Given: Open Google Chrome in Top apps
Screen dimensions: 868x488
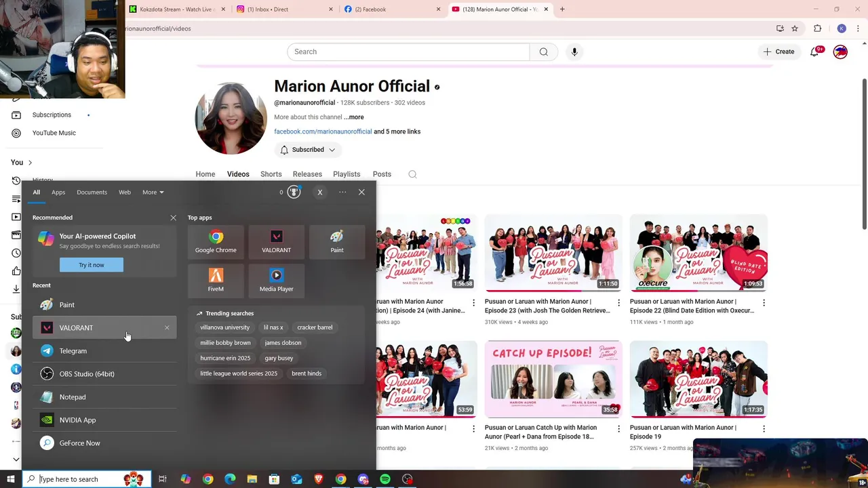Looking at the screenshot, I should click(216, 242).
